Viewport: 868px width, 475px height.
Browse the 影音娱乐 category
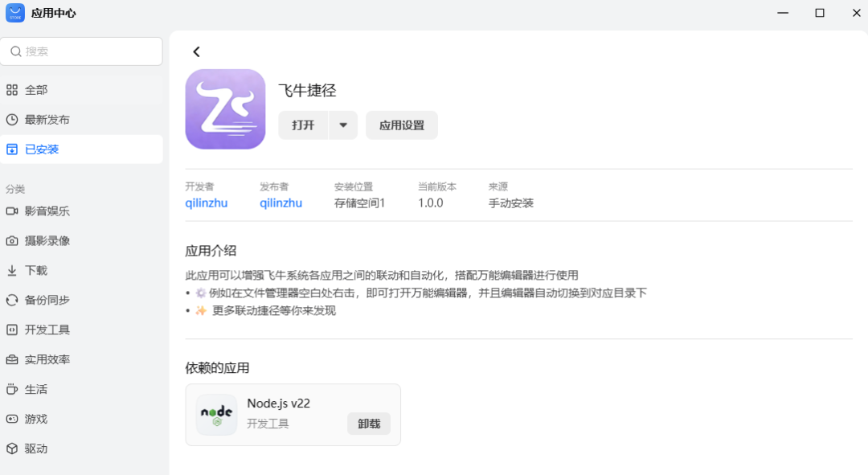point(81,211)
